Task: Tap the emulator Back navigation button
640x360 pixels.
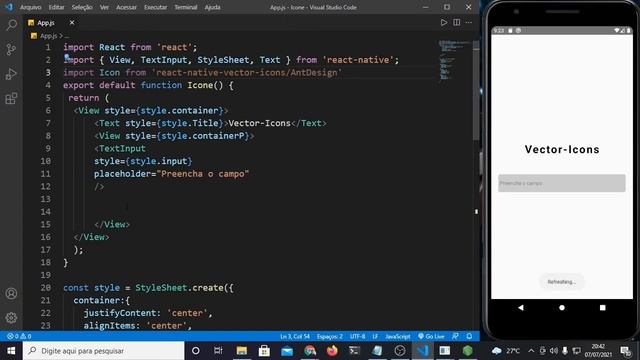Action: click(x=521, y=307)
